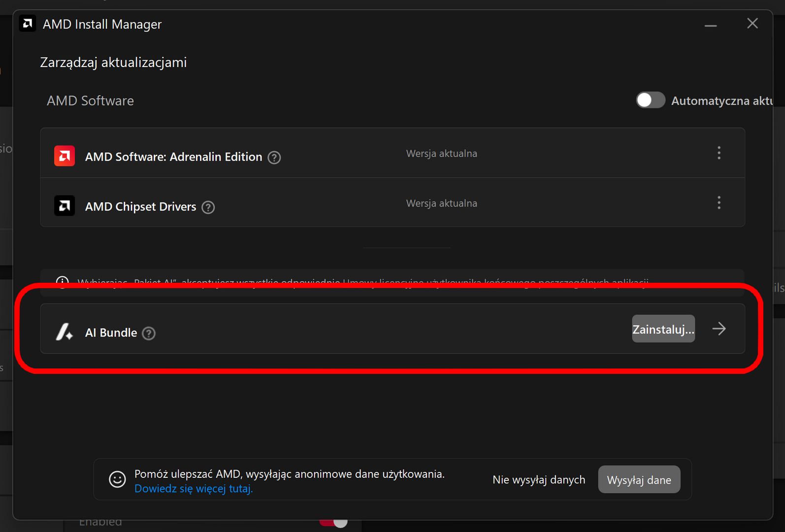Open the three-dot menu for Adrenalin Edition

719,153
